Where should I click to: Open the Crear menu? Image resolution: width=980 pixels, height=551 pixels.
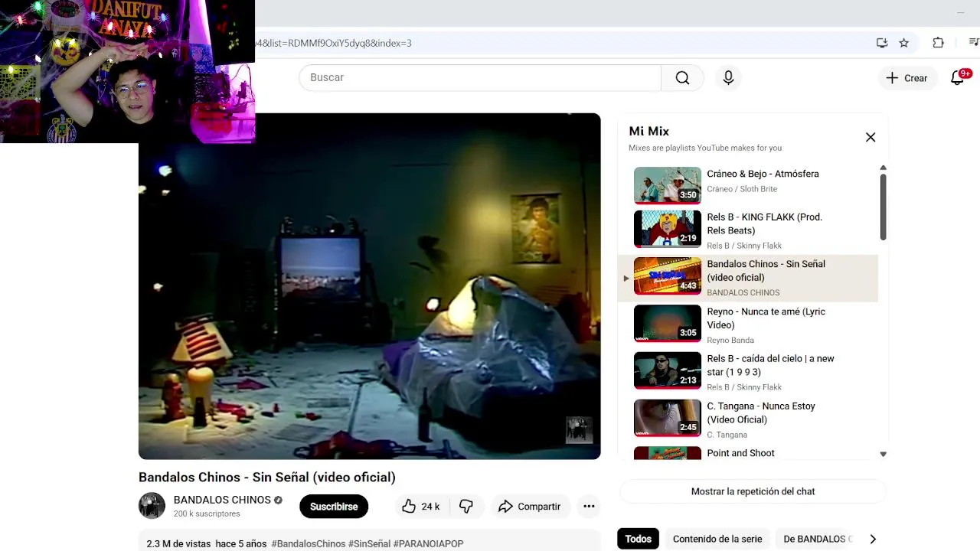point(906,77)
